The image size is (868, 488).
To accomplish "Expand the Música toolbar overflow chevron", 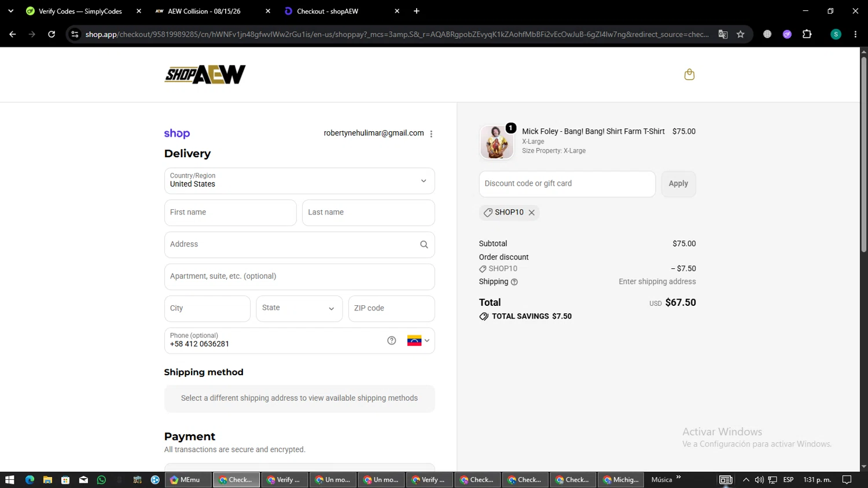I will 678,478.
